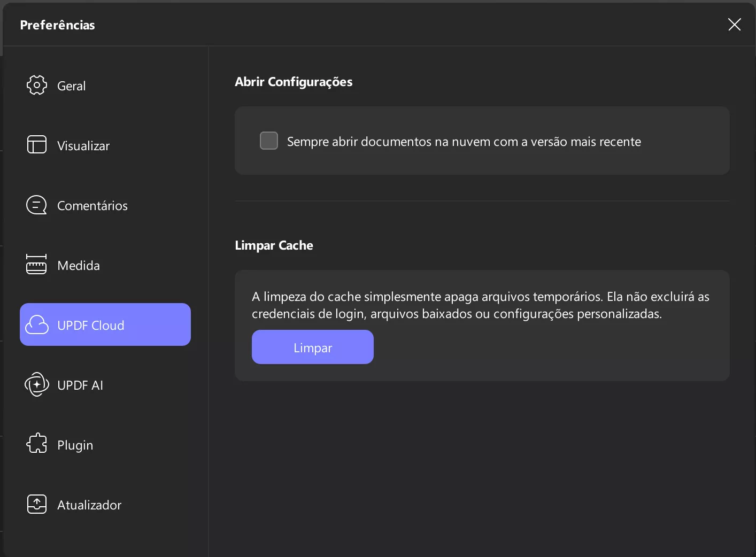Click the Abrir Configurações heading
The width and height of the screenshot is (756, 557).
(294, 82)
